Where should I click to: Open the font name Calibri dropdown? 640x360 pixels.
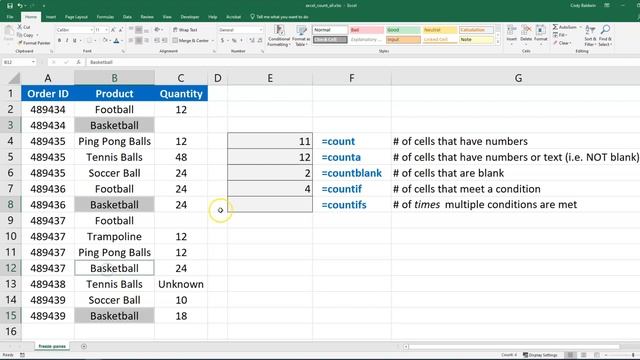coord(91,30)
